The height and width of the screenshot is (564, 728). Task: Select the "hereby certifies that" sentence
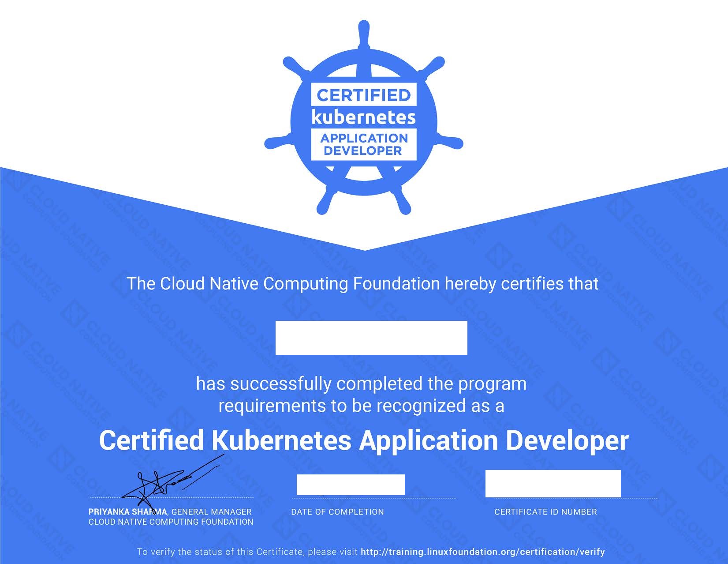click(x=362, y=283)
